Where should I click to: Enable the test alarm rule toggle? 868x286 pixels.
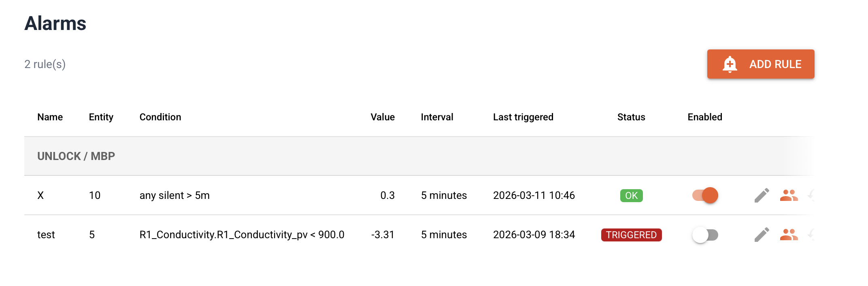tap(705, 235)
